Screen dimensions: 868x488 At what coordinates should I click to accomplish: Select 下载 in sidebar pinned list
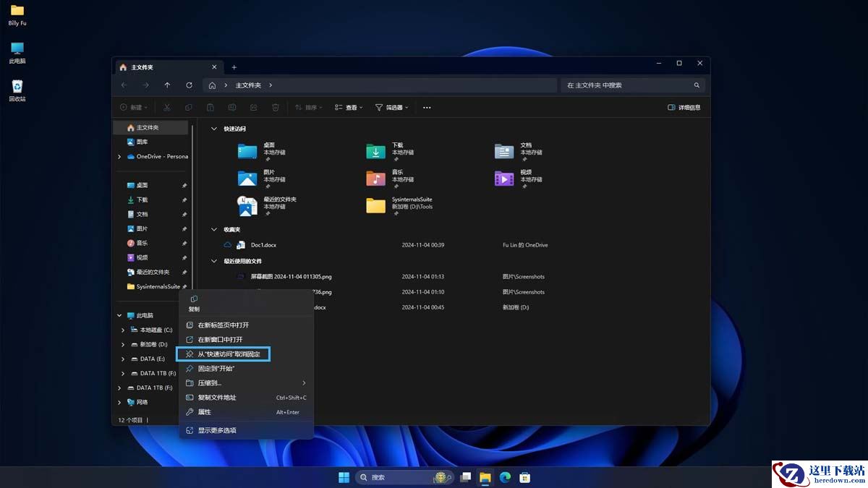pos(152,200)
